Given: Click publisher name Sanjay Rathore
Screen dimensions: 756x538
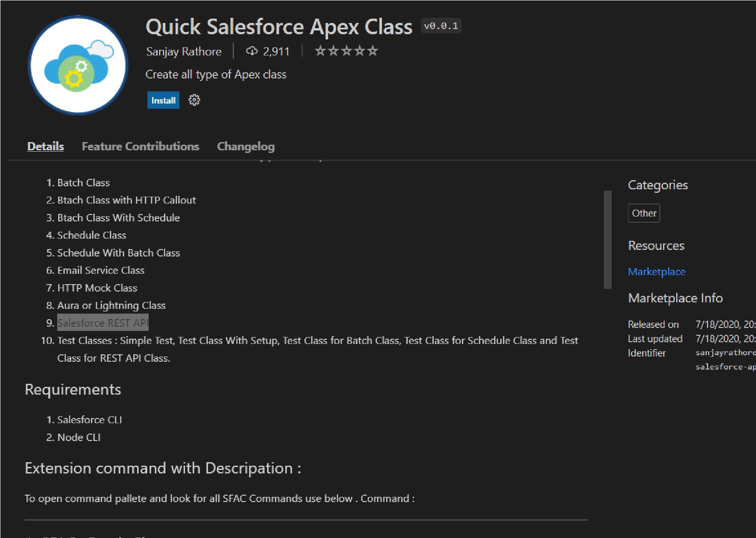Looking at the screenshot, I should [x=184, y=52].
